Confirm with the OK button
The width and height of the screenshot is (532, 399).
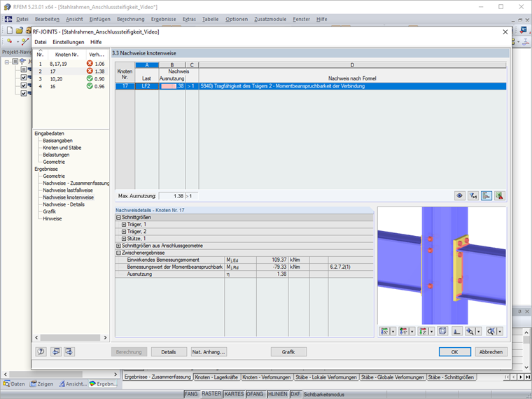[454, 352]
